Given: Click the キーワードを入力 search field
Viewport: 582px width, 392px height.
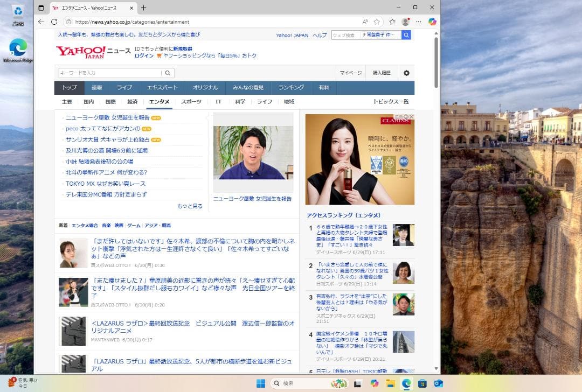Looking at the screenshot, I should pyautogui.click(x=110, y=73).
